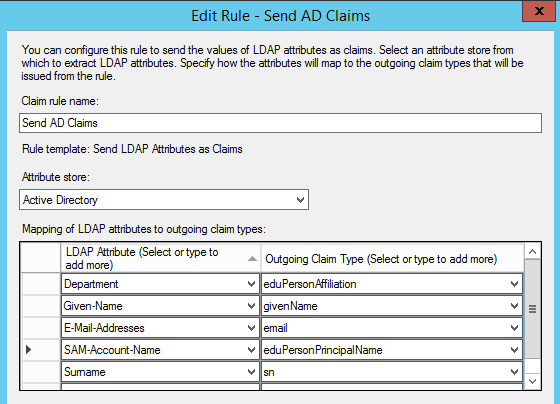Open the Given-Name LDAP attribute dropdown
Viewport: 560px width, 404px height.
coord(251,306)
